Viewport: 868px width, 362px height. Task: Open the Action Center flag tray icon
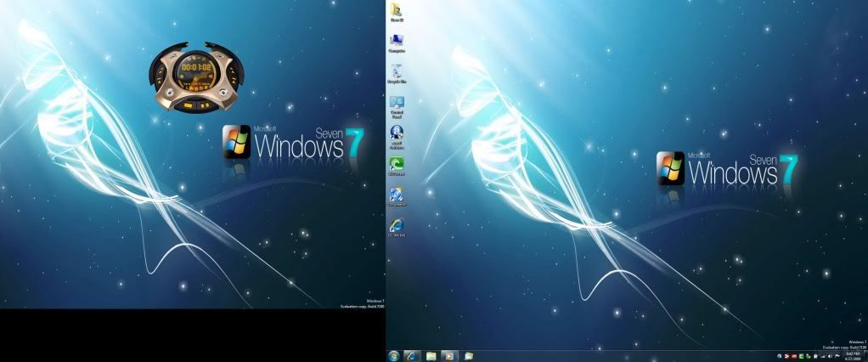(837, 356)
